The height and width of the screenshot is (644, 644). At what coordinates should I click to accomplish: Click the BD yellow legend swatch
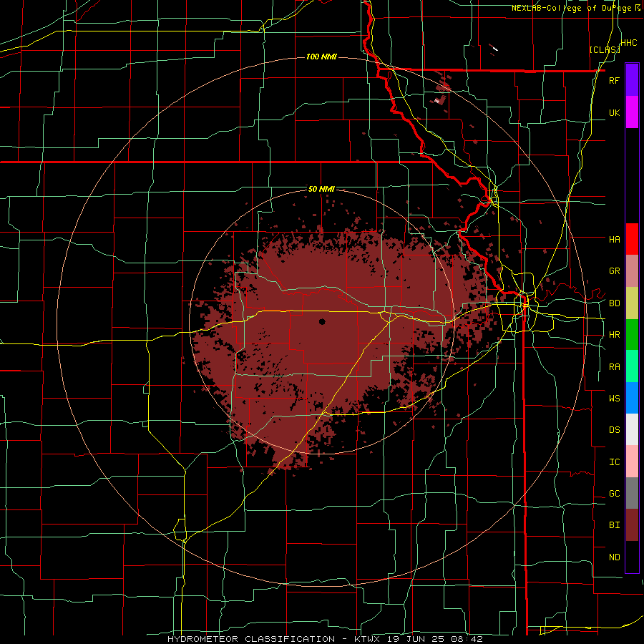632,303
